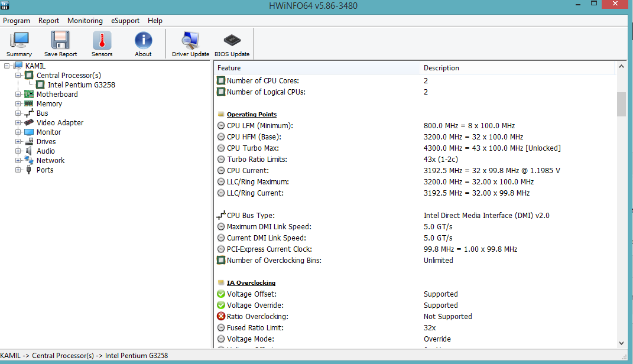The width and height of the screenshot is (633, 364).
Task: Minimize the HWiNFO64 window
Action: pyautogui.click(x=578, y=4)
